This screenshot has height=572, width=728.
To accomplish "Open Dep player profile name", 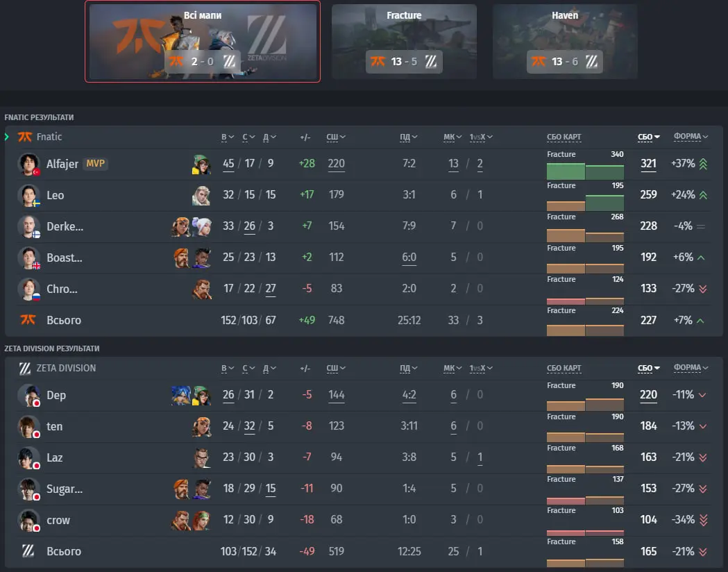I will pos(56,395).
